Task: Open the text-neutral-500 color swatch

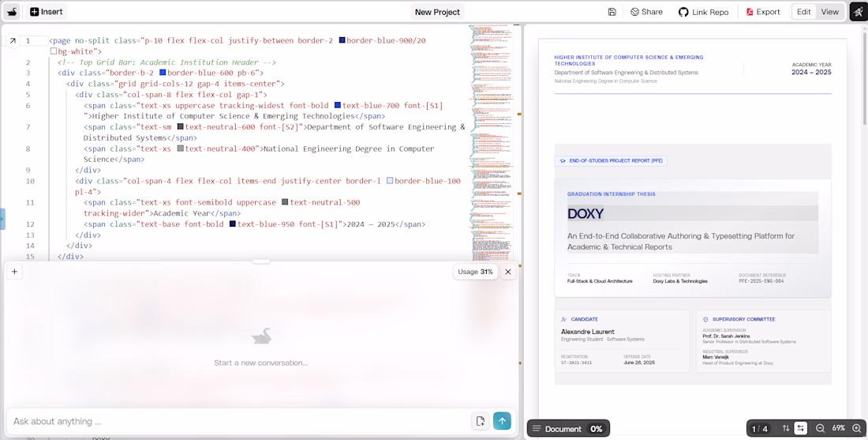Action: [x=285, y=202]
